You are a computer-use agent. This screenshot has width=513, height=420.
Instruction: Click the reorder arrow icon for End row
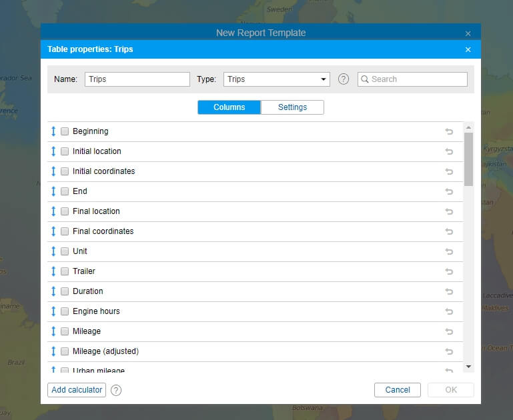[53, 191]
